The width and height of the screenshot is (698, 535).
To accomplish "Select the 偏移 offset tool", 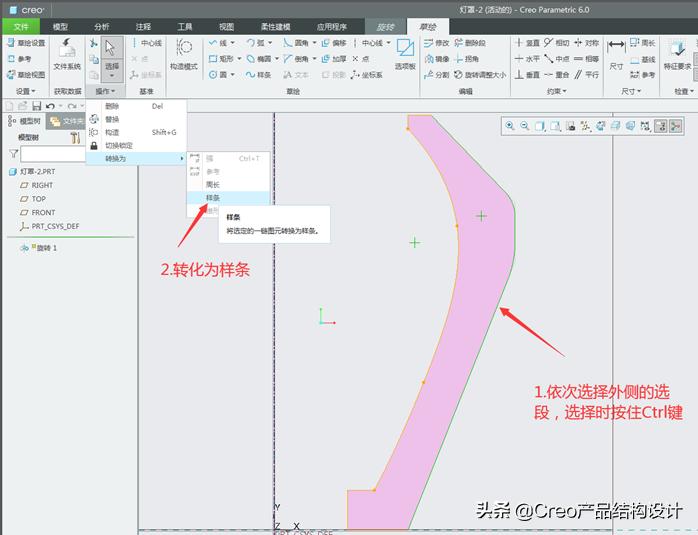I will pyautogui.click(x=333, y=43).
